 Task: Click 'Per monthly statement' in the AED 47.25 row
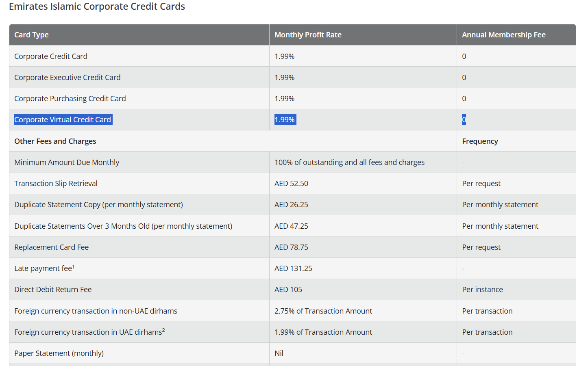500,226
